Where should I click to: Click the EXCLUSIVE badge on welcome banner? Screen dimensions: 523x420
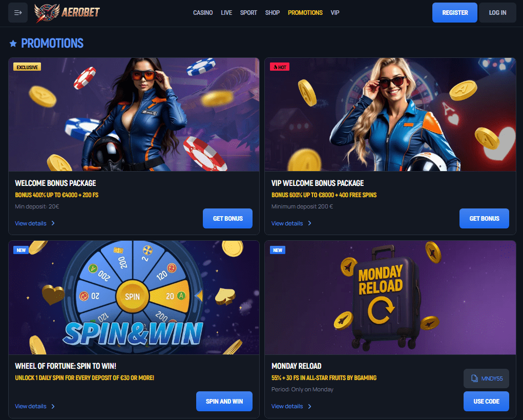click(x=27, y=67)
